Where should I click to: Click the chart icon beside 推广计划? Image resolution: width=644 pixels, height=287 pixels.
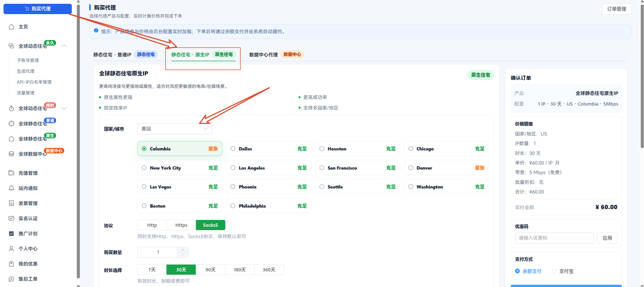(x=11, y=233)
